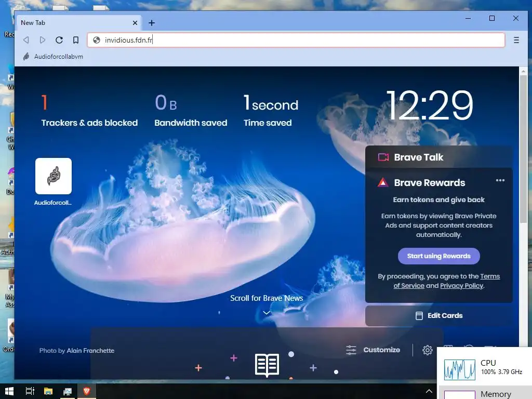Maximize the Brave window
Image resolution: width=532 pixels, height=399 pixels.
pos(492,18)
